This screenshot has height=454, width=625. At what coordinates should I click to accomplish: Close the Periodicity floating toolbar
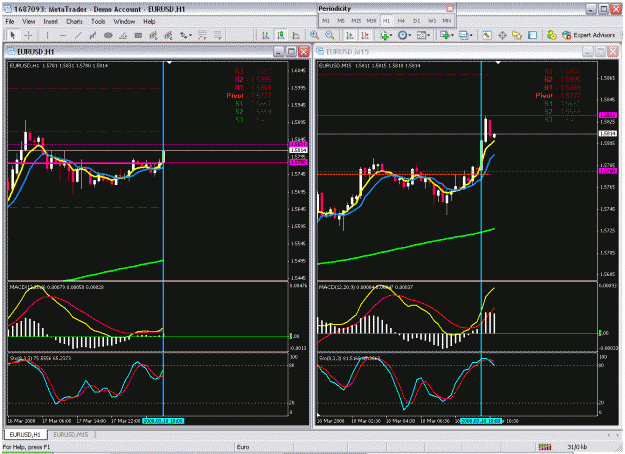click(x=450, y=8)
